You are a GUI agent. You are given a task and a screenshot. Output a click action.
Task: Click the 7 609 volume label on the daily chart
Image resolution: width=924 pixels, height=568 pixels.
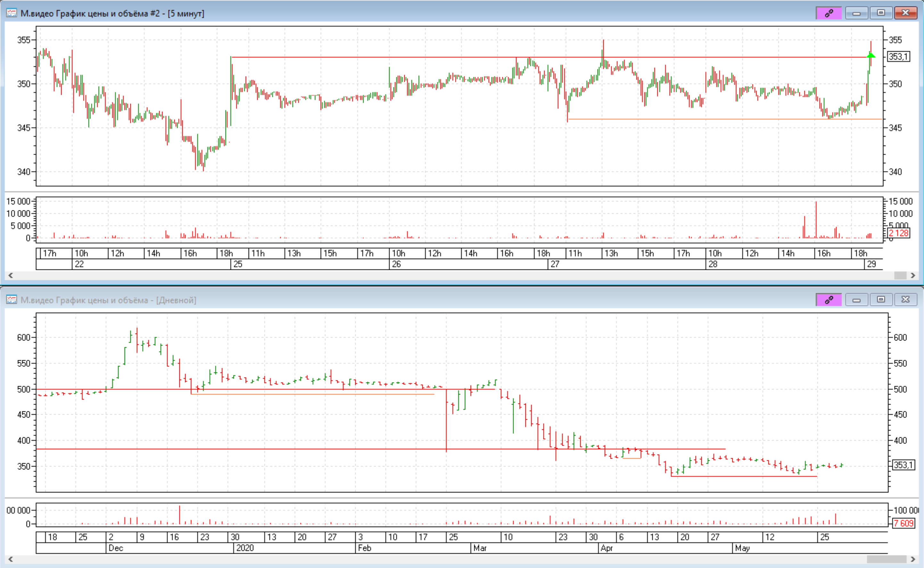pyautogui.click(x=903, y=523)
